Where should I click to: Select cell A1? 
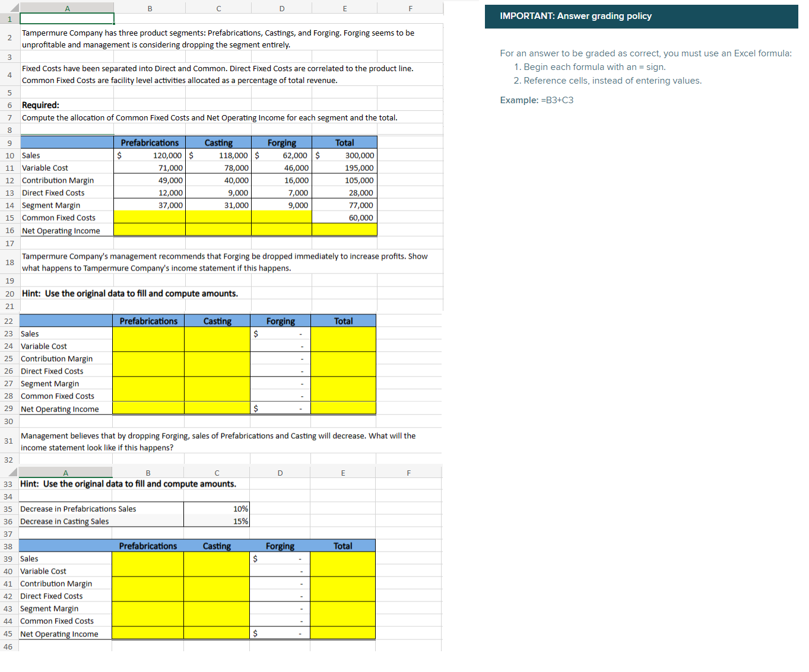[x=67, y=19]
